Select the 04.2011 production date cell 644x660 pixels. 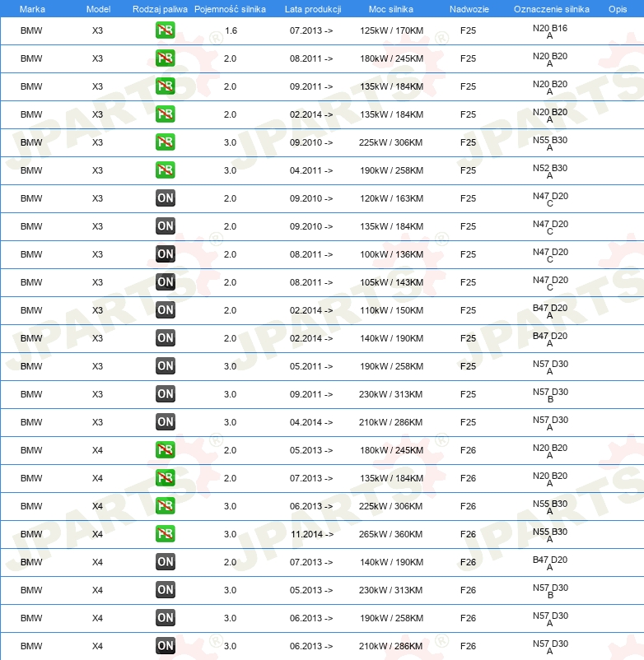pos(311,170)
